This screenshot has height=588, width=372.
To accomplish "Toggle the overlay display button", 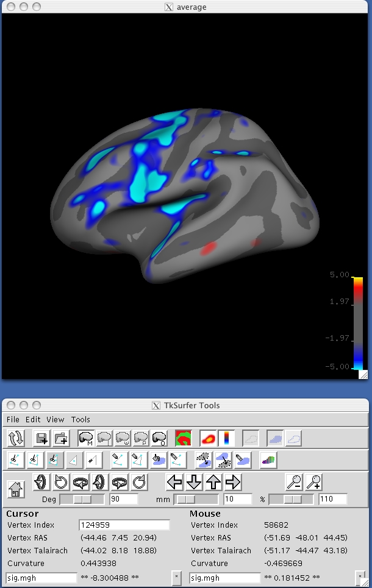I will 208,438.
